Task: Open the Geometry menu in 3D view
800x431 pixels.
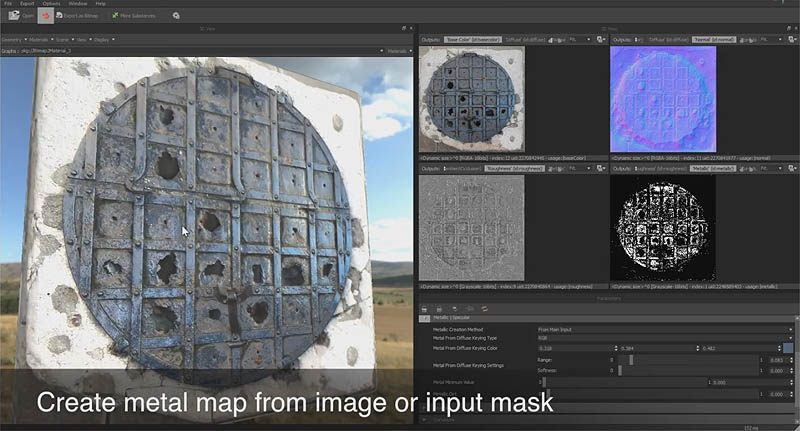Action: (11, 38)
